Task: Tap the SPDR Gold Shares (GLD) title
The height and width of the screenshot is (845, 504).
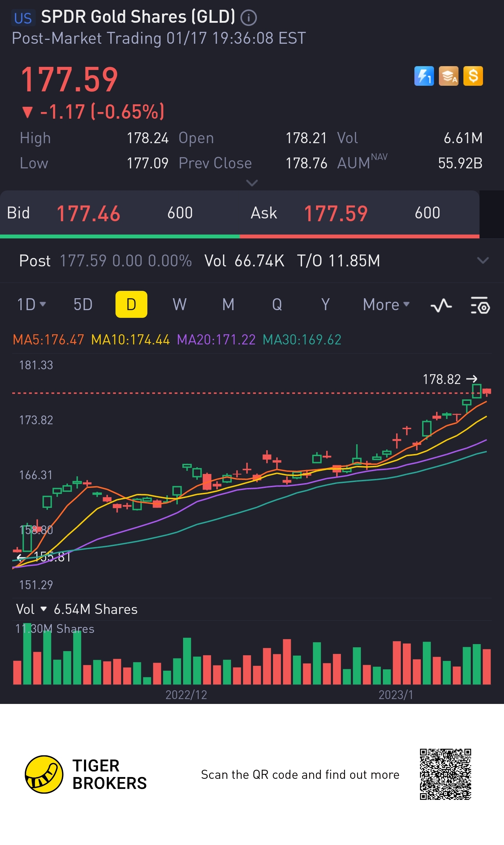Action: tap(138, 17)
